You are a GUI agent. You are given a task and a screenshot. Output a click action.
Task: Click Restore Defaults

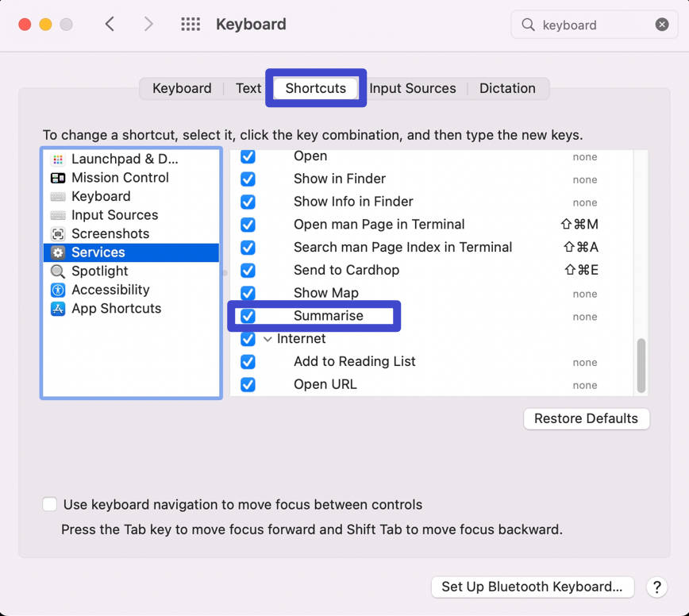(x=586, y=418)
